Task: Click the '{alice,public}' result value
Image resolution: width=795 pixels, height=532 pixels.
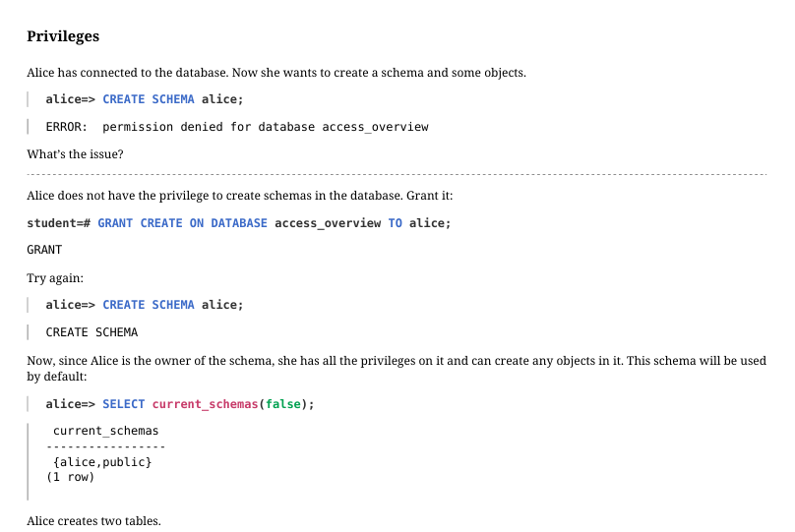Action: pos(102,462)
